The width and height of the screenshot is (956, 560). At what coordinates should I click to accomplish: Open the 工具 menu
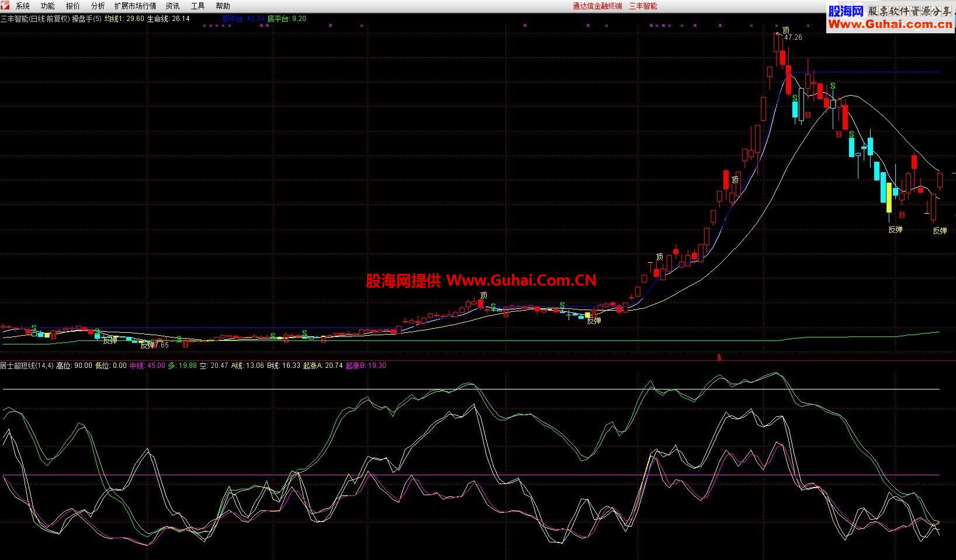point(198,6)
